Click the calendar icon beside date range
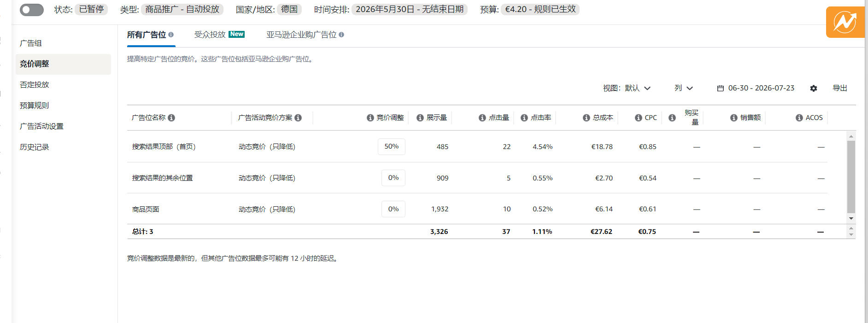This screenshot has width=868, height=323. point(721,88)
